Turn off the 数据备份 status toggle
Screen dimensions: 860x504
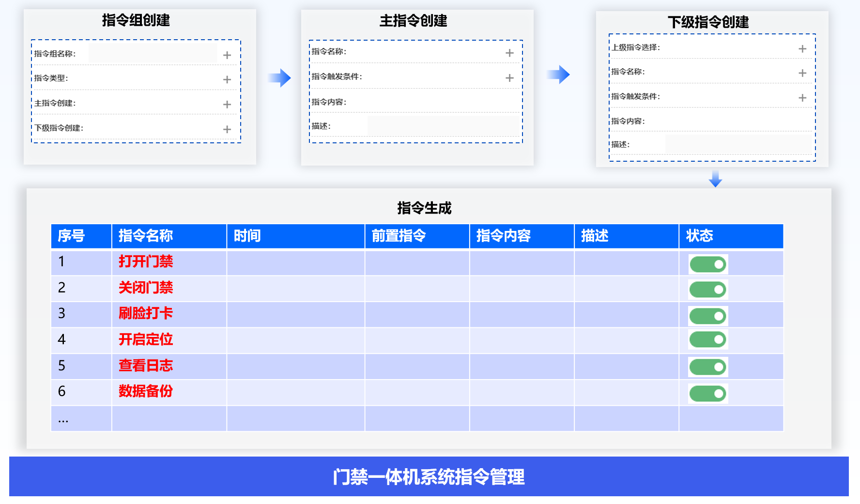pyautogui.click(x=707, y=394)
